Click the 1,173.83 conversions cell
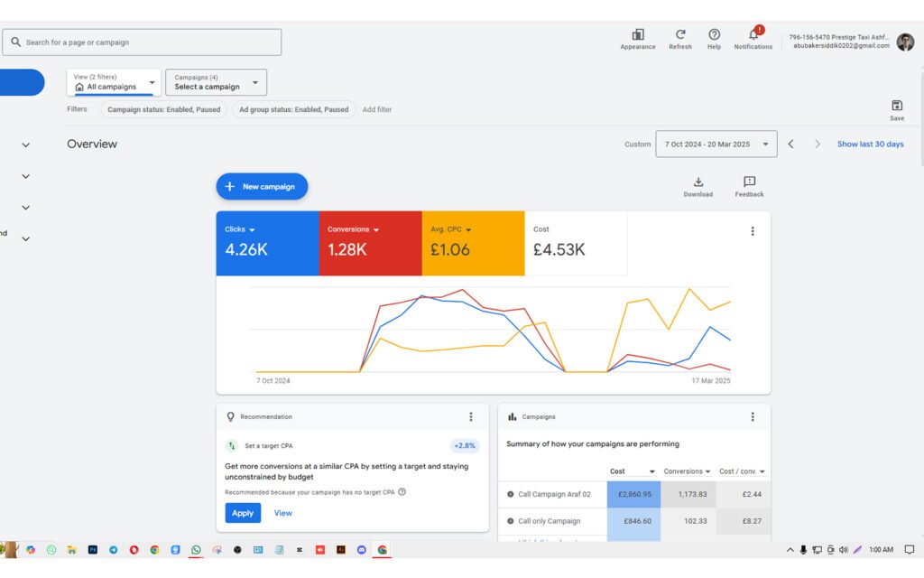 (x=688, y=494)
